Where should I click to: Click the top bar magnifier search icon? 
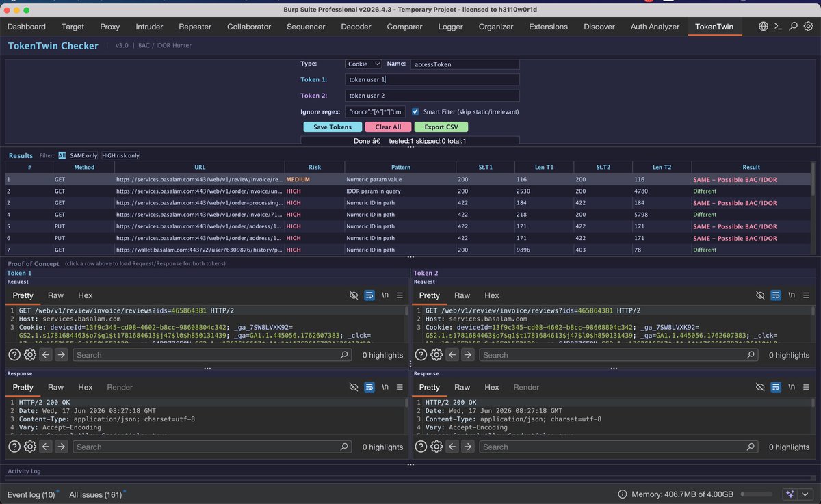tap(793, 27)
